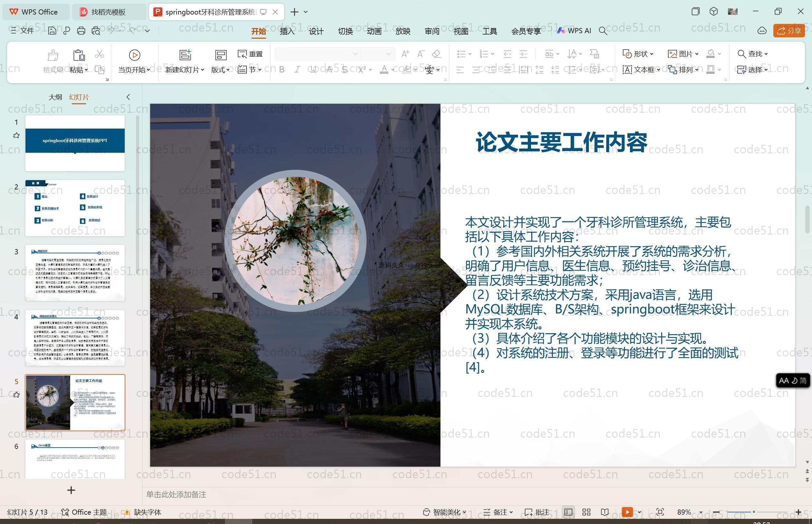
Task: Open Print Preview icon with magnifier
Action: [x=96, y=31]
